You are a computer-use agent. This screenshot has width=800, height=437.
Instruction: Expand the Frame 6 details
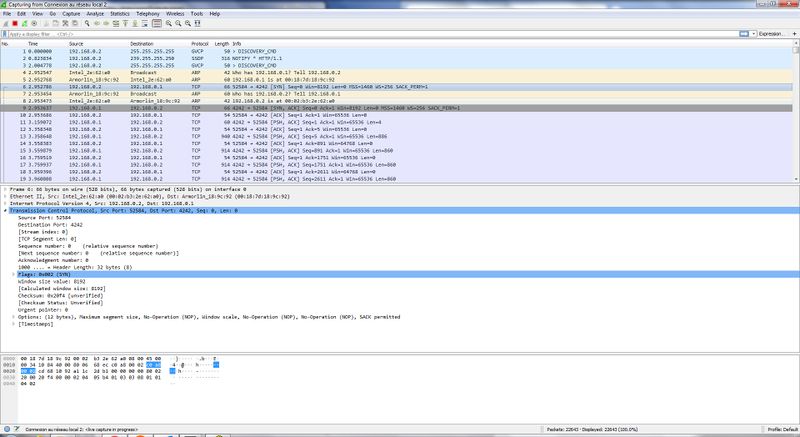tap(3, 188)
